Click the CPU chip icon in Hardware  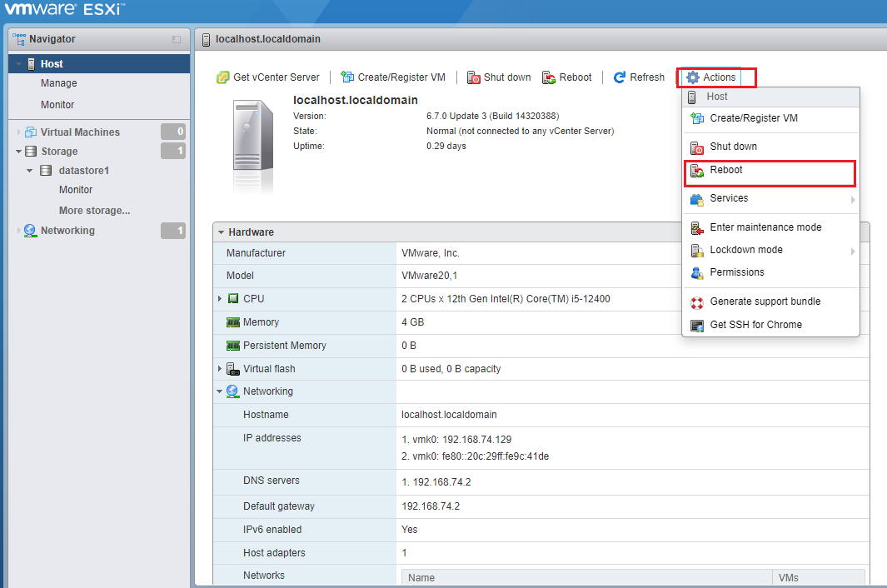(233, 298)
